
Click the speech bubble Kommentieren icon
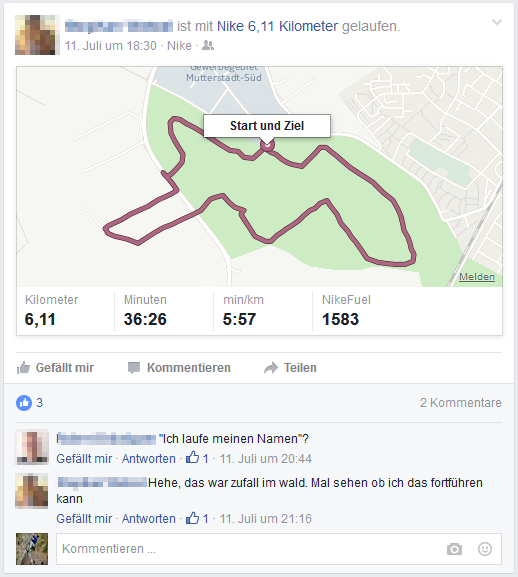click(x=134, y=368)
